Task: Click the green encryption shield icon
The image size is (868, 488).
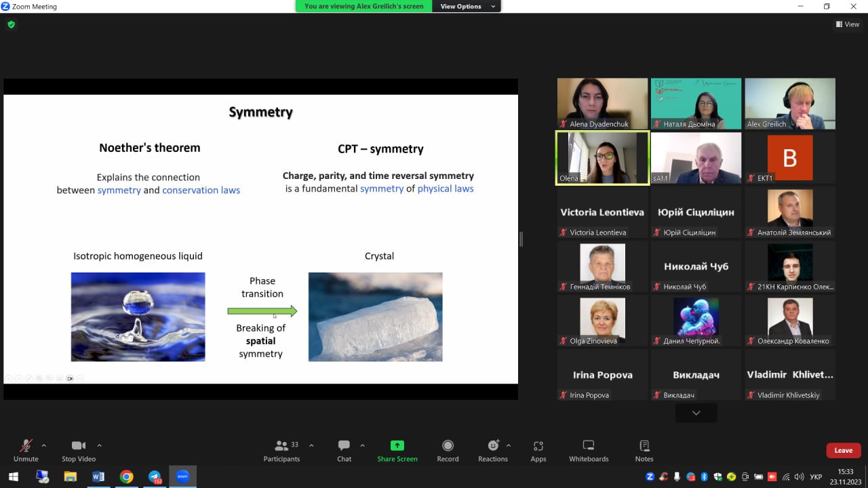Action: [11, 24]
